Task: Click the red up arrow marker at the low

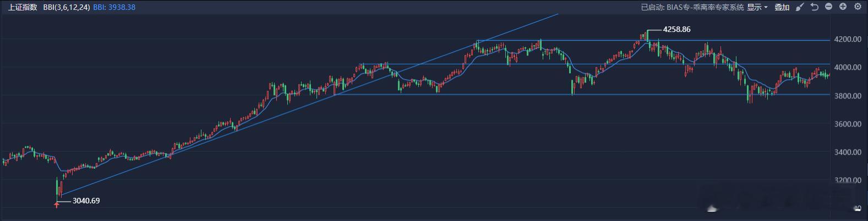Action: 56,205
